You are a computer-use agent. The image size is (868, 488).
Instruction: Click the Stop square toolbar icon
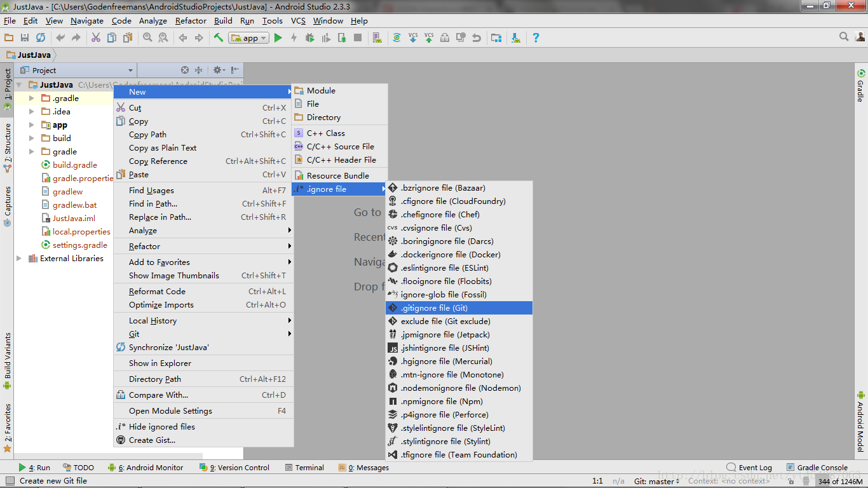click(x=358, y=38)
